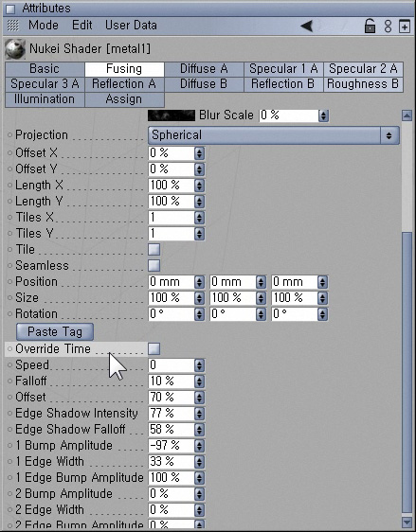Enable the Override Time checkbox
This screenshot has width=416, height=532.
tap(154, 348)
